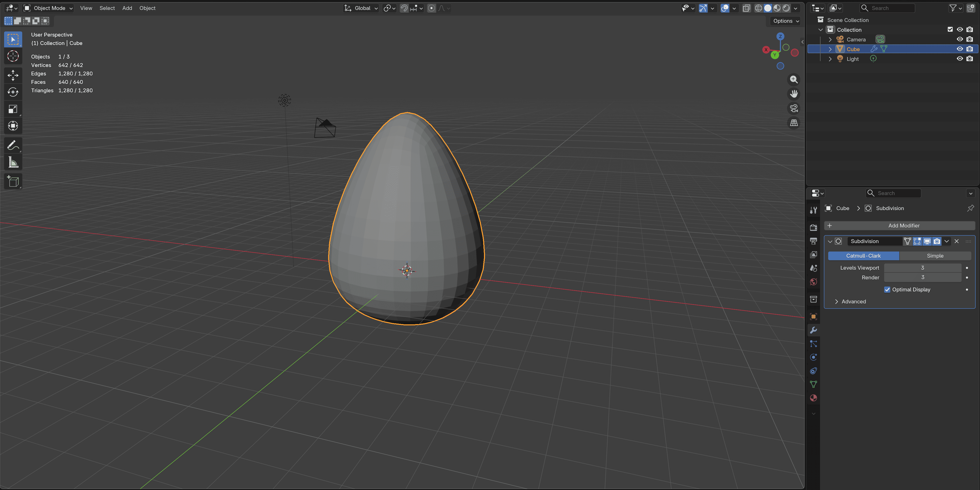Switch to orthographic grid view icon
The height and width of the screenshot is (490, 980).
(794, 123)
